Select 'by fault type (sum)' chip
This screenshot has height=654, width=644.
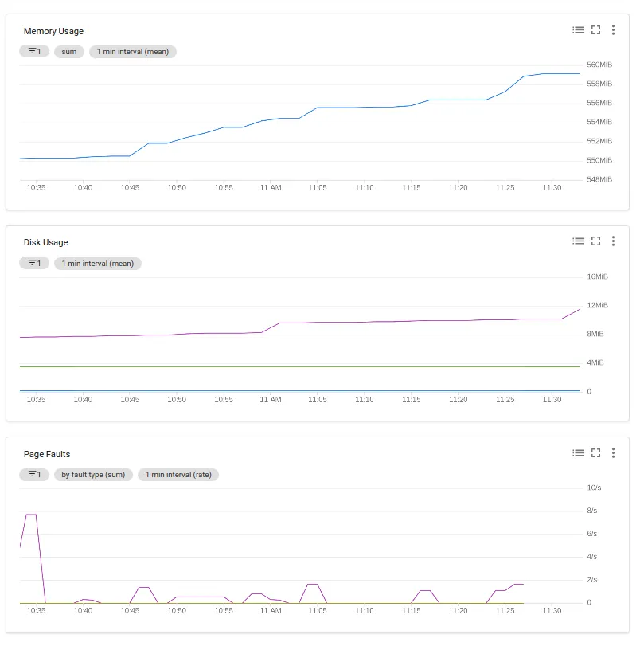click(x=93, y=475)
